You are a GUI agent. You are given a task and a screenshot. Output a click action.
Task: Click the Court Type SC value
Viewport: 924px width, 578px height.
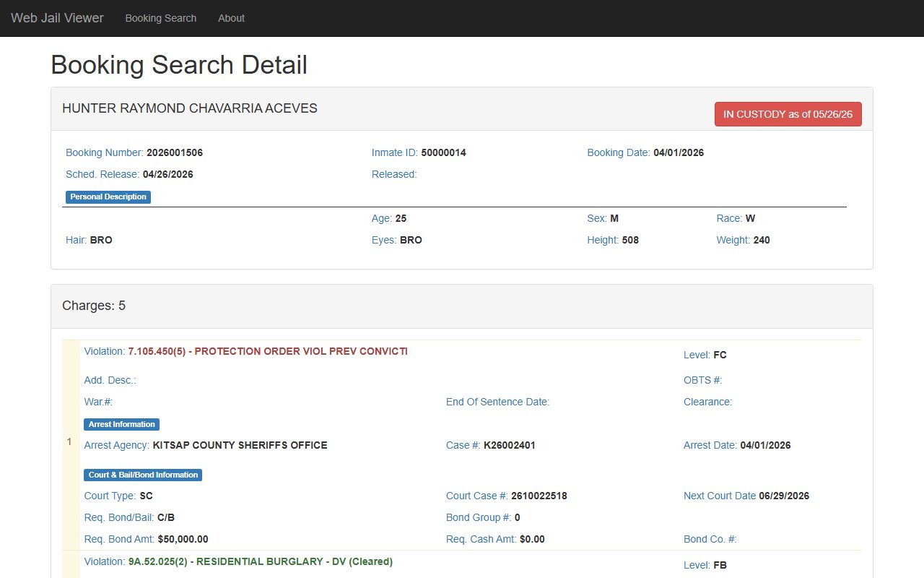(147, 496)
